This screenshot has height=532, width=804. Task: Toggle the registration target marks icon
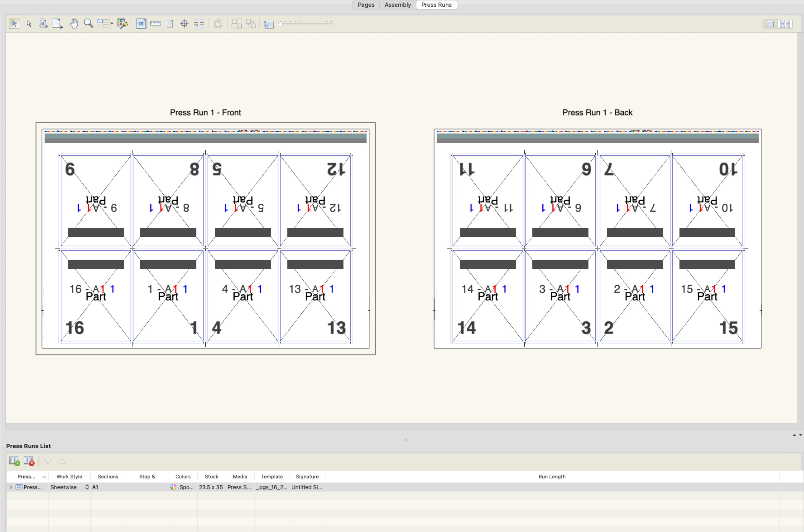pyautogui.click(x=184, y=23)
